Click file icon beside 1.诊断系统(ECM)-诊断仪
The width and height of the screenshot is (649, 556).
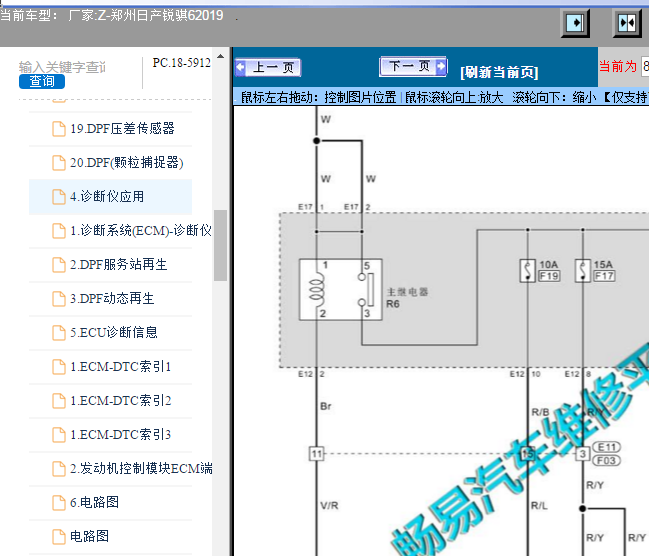coord(59,231)
